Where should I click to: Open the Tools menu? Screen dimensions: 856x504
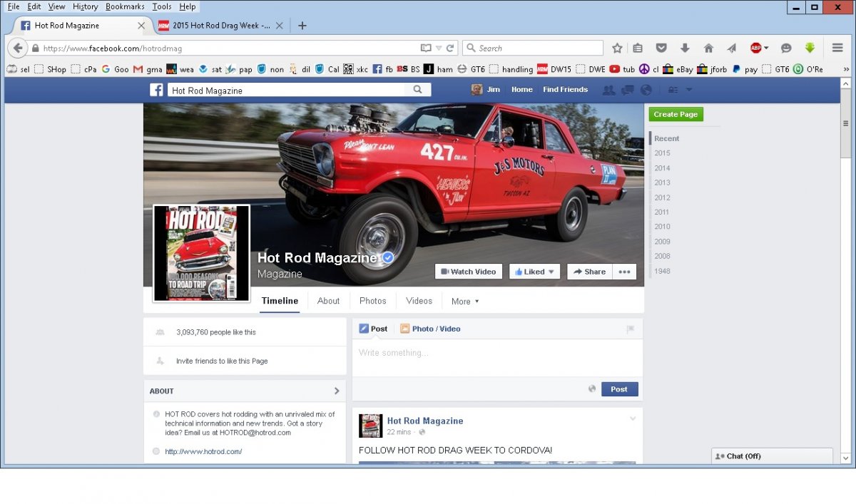(x=161, y=6)
